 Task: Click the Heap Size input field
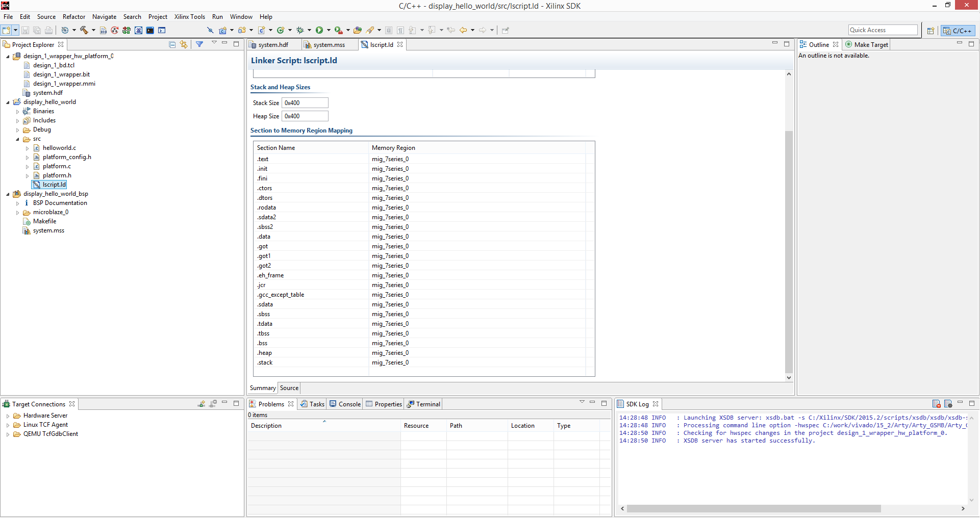tap(305, 116)
